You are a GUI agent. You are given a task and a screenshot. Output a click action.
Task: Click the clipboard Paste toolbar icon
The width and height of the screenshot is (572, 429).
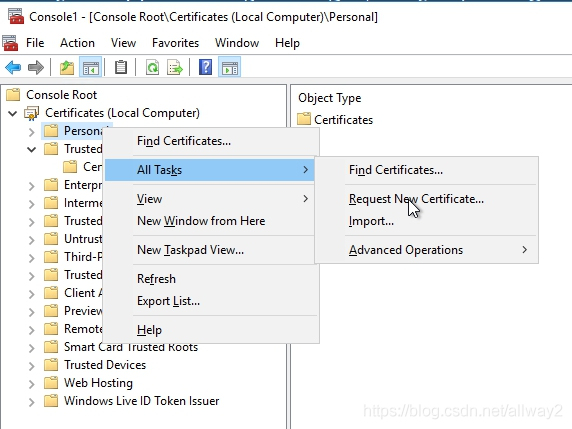point(121,67)
